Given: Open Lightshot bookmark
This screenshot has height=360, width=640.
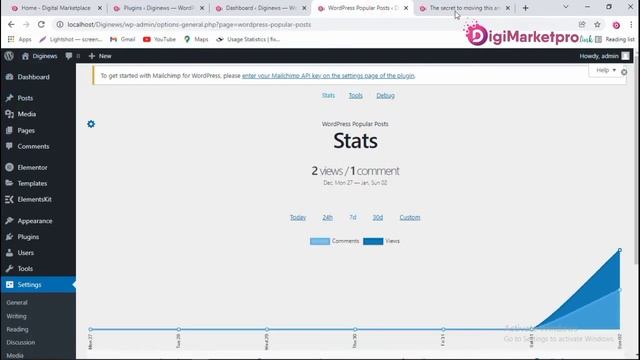Looking at the screenshot, I should [71, 39].
